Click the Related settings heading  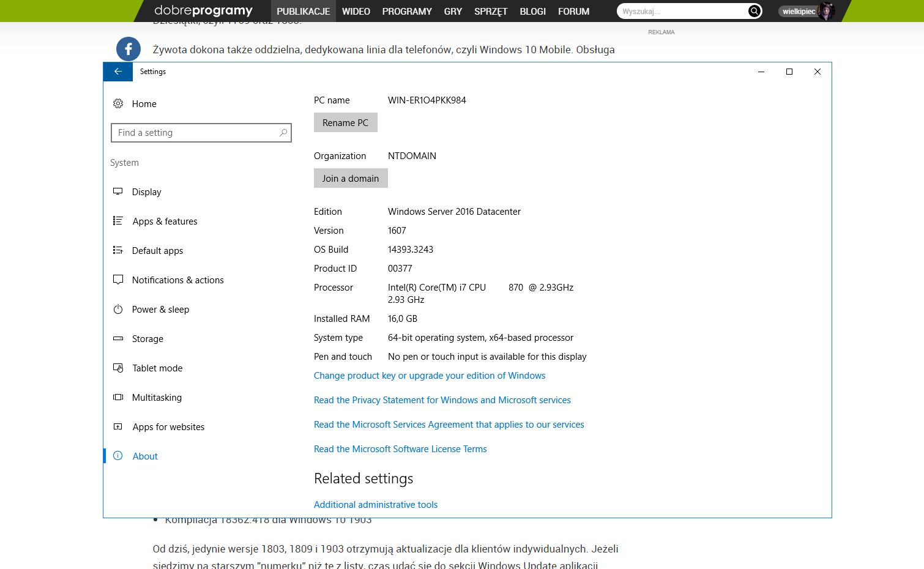pos(363,478)
